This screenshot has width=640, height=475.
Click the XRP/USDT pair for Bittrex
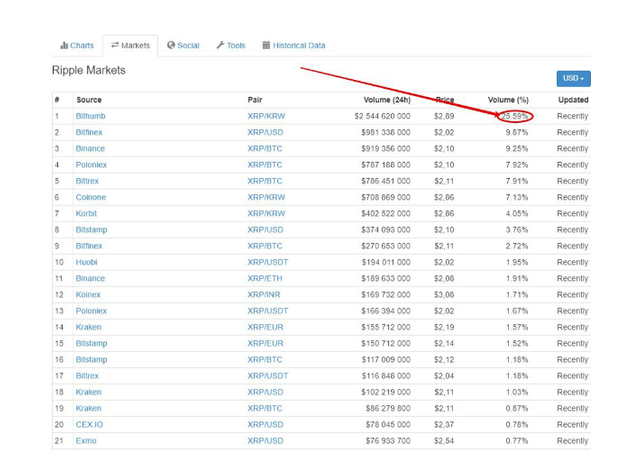268,376
